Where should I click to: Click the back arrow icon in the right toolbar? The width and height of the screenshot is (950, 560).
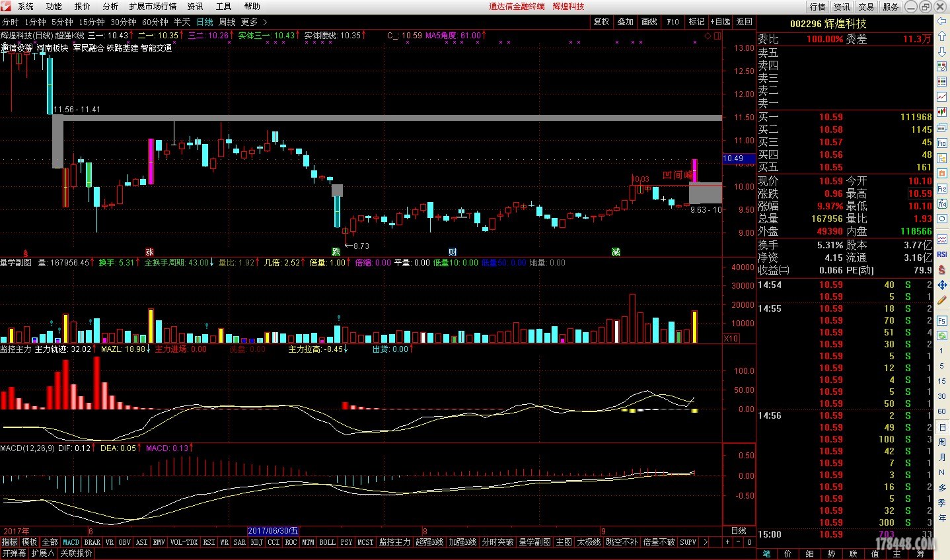(x=942, y=22)
